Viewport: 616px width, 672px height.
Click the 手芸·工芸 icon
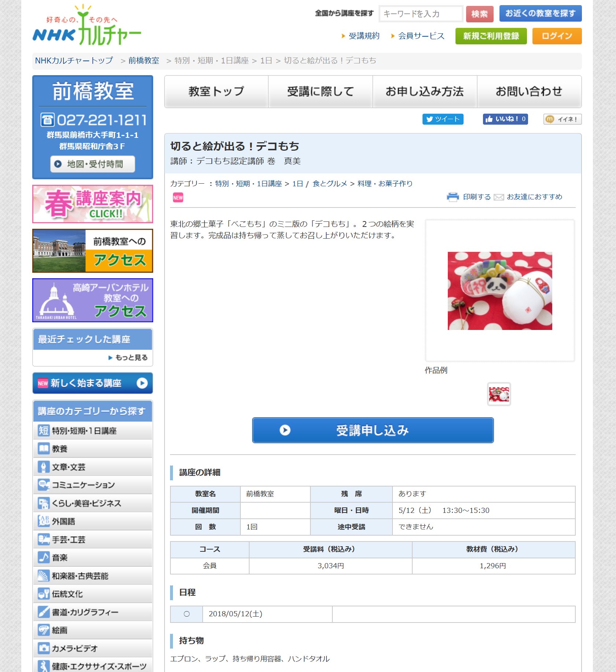[44, 539]
